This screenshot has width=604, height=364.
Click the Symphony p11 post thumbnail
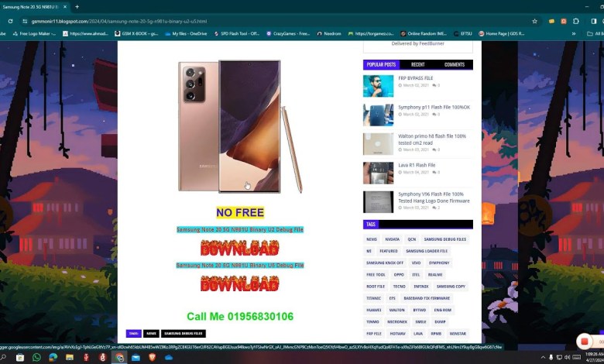(x=378, y=115)
